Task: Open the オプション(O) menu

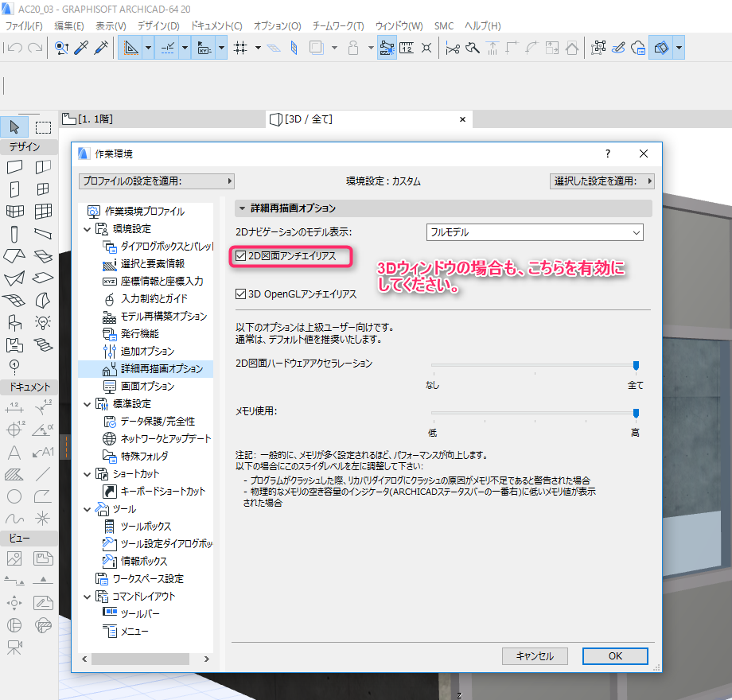Action: pyautogui.click(x=278, y=26)
